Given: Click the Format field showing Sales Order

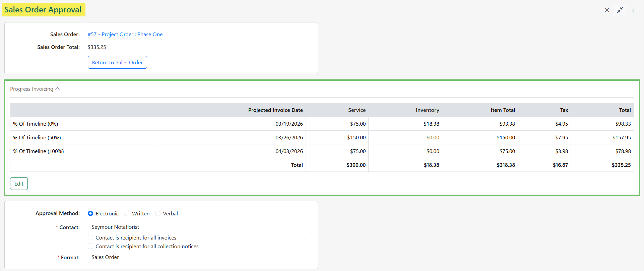Looking at the screenshot, I should coord(200,257).
